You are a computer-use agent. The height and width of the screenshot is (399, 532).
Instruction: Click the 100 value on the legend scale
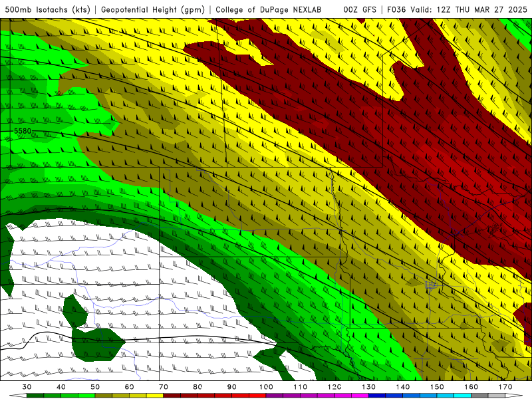pyautogui.click(x=266, y=387)
